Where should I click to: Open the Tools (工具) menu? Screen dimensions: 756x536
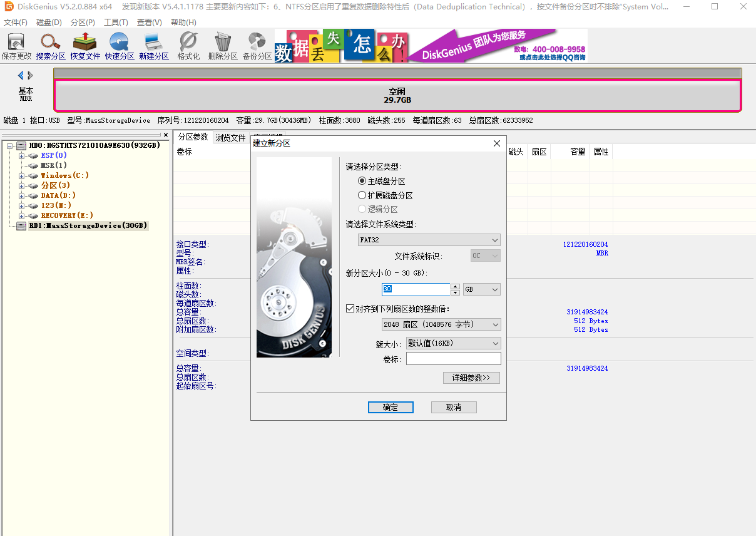tap(116, 22)
